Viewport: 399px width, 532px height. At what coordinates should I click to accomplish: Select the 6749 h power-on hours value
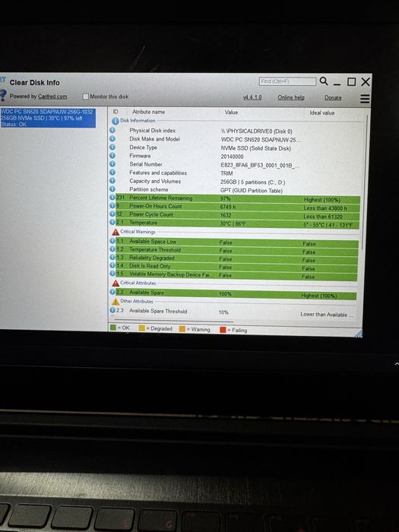pyautogui.click(x=228, y=207)
